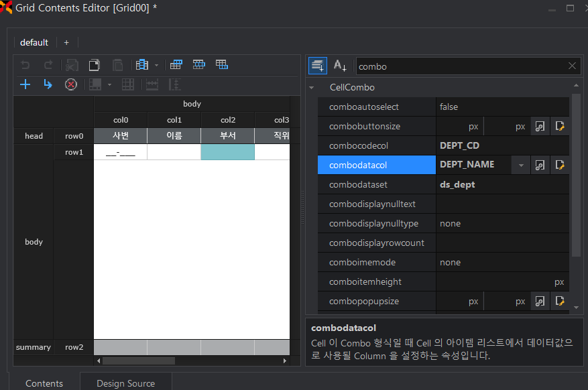Select the combodisplaynulltext property
Image resolution: width=588 pixels, height=390 pixels.
point(377,204)
